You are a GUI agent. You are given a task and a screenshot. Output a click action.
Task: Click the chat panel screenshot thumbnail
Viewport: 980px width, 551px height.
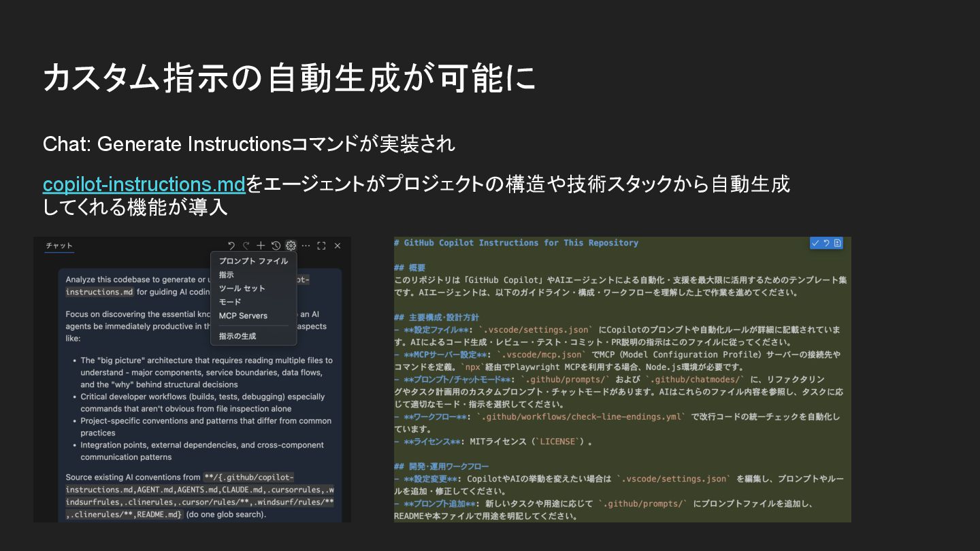pyautogui.click(x=193, y=380)
